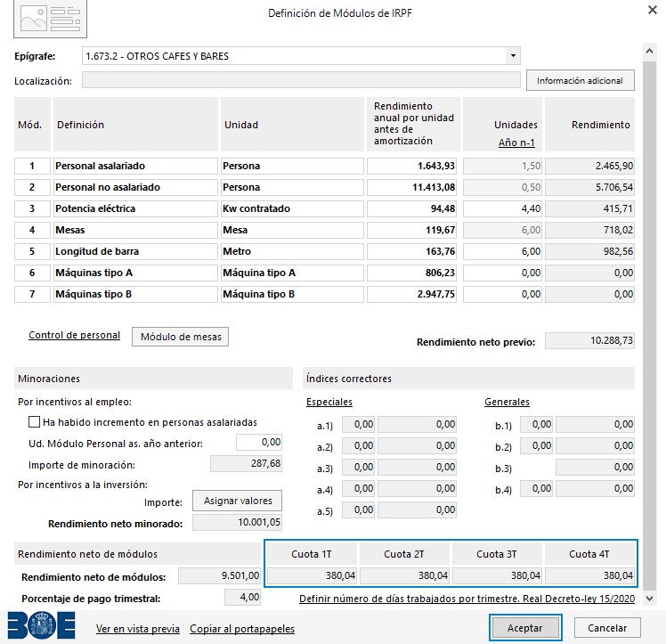Confirm with the Aceptar button
This screenshot has height=644, width=666.
coord(525,627)
